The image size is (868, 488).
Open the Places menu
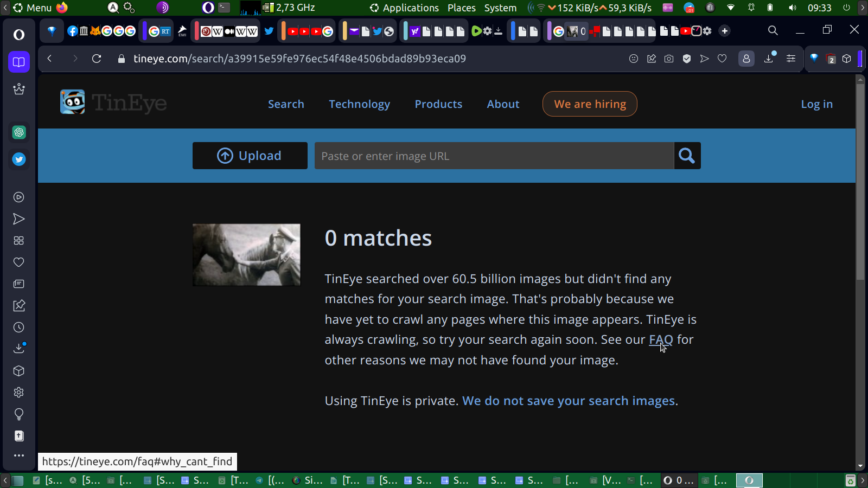pyautogui.click(x=462, y=8)
